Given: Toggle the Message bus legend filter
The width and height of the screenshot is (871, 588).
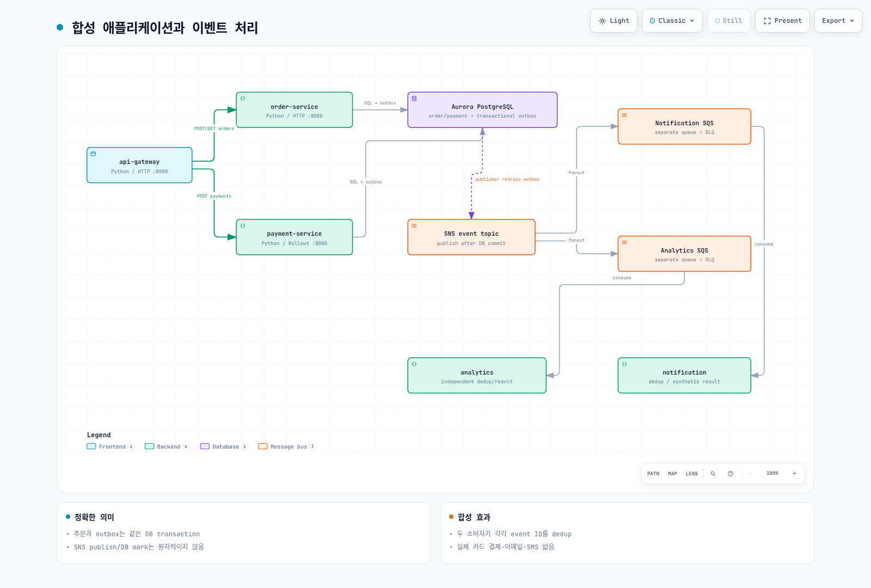Looking at the screenshot, I should [287, 446].
